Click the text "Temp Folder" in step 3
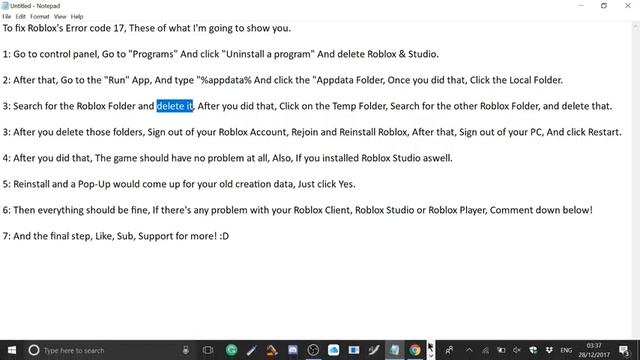The height and width of the screenshot is (360, 640). pos(359,106)
